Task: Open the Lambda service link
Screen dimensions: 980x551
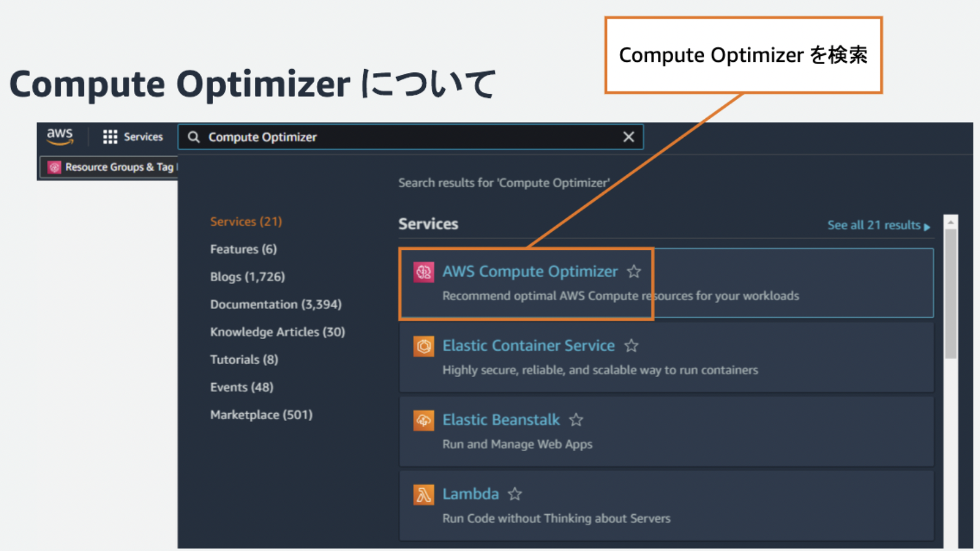Action: pyautogui.click(x=470, y=494)
